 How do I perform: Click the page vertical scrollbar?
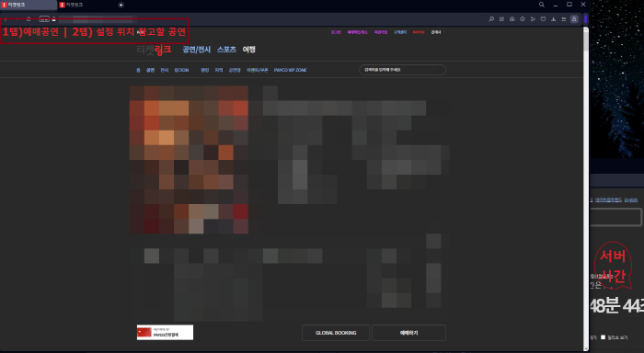586,188
